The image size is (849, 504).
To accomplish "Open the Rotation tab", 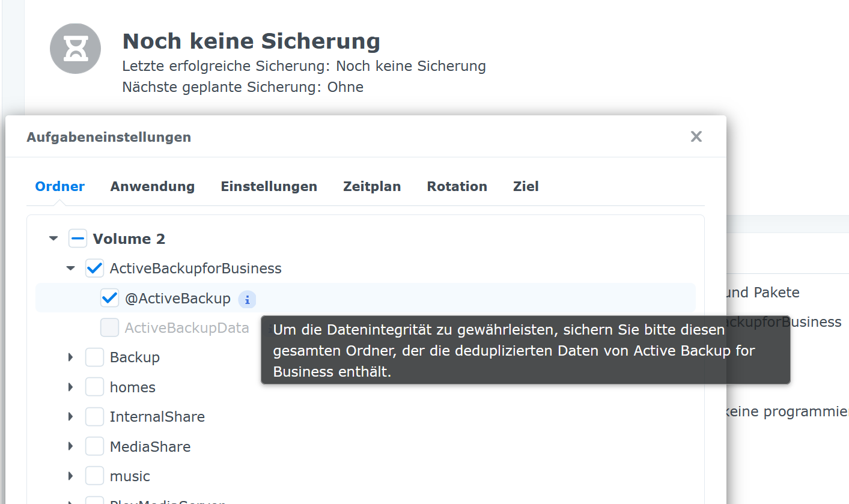I will [457, 186].
